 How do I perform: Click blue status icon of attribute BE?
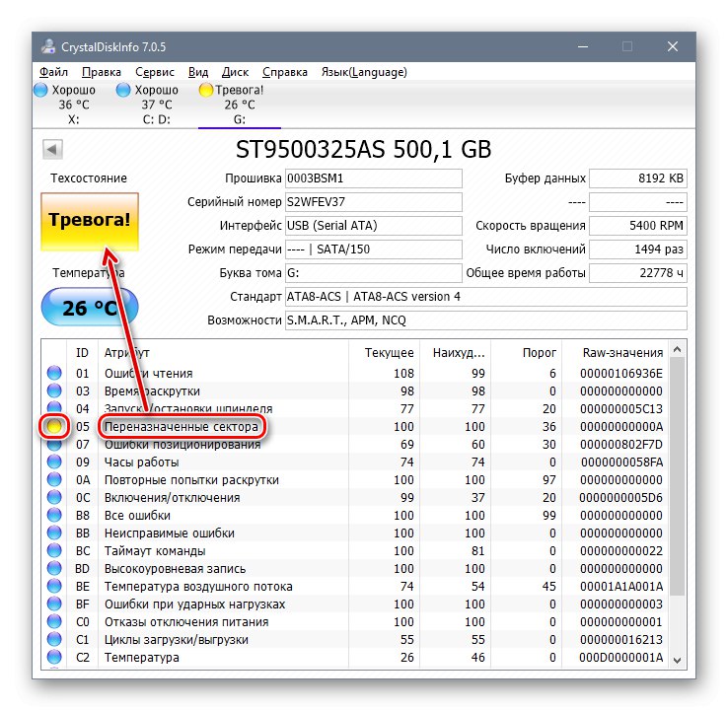[x=54, y=586]
